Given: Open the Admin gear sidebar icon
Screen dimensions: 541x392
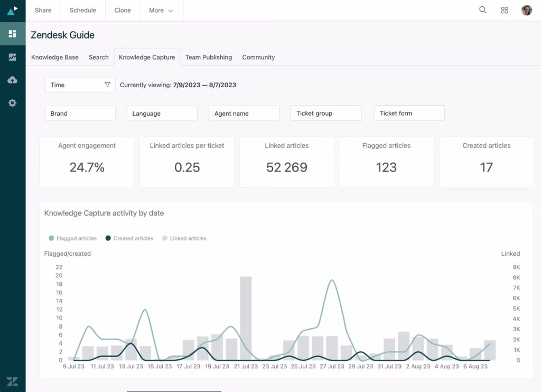Looking at the screenshot, I should [x=13, y=103].
